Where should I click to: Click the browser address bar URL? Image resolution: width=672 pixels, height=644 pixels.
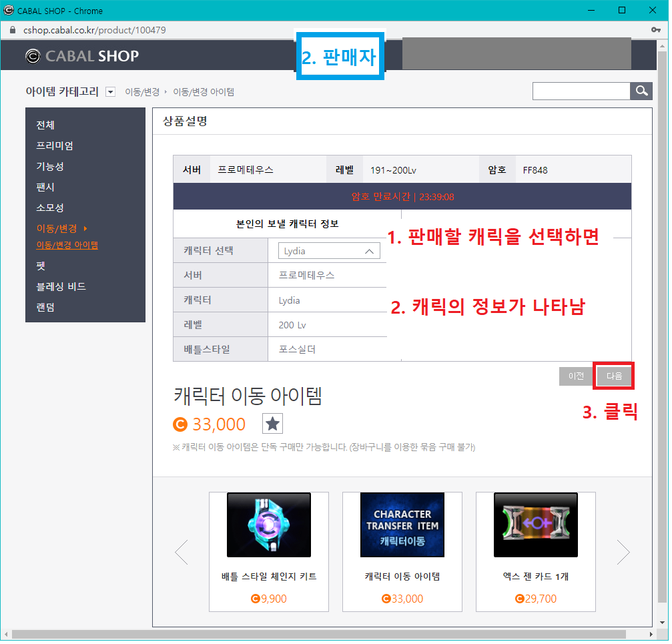95,31
